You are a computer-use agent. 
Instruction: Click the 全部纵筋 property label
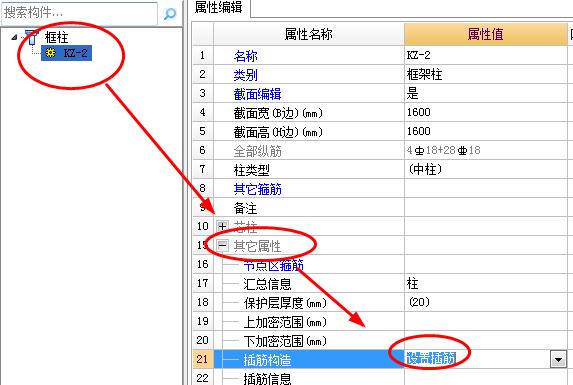point(258,151)
